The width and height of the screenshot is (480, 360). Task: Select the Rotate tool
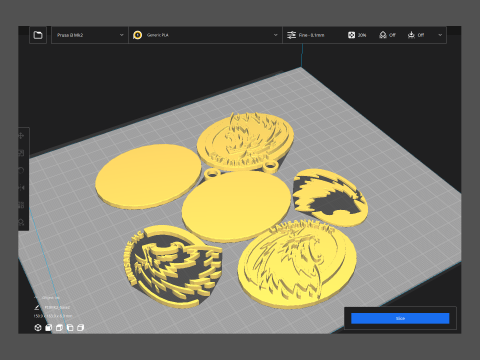click(21, 170)
